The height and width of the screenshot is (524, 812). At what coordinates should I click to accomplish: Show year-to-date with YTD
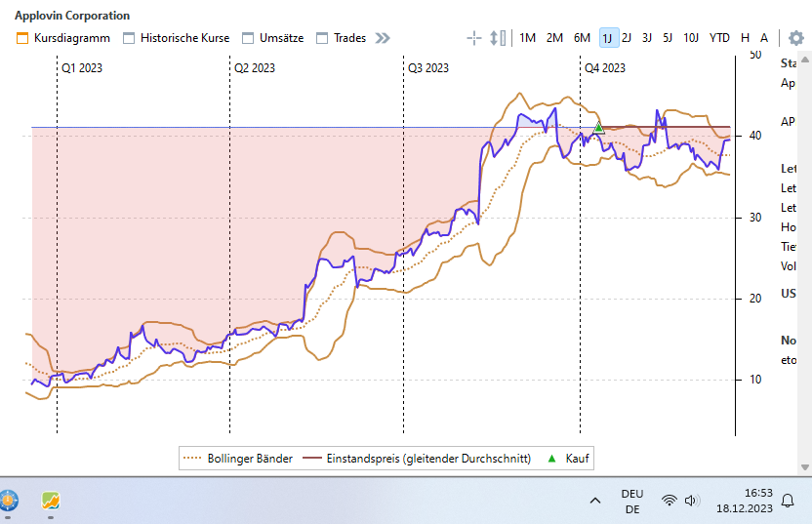(719, 38)
